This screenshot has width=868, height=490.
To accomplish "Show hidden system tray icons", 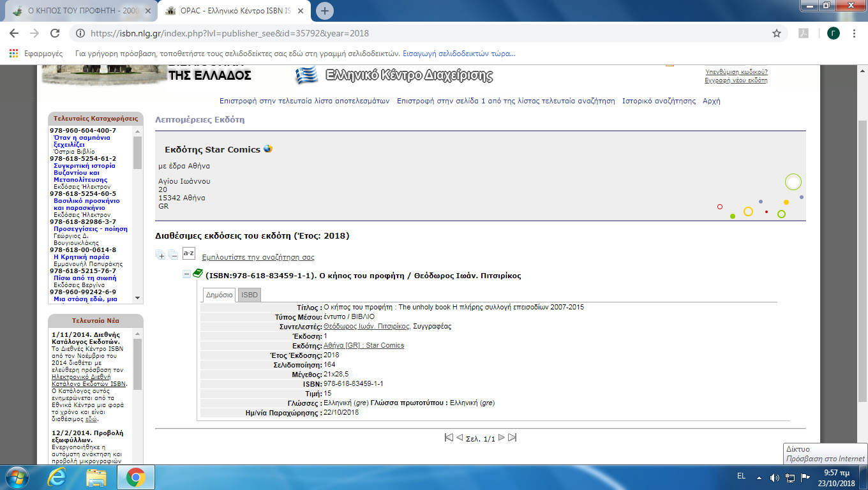I will [759, 477].
